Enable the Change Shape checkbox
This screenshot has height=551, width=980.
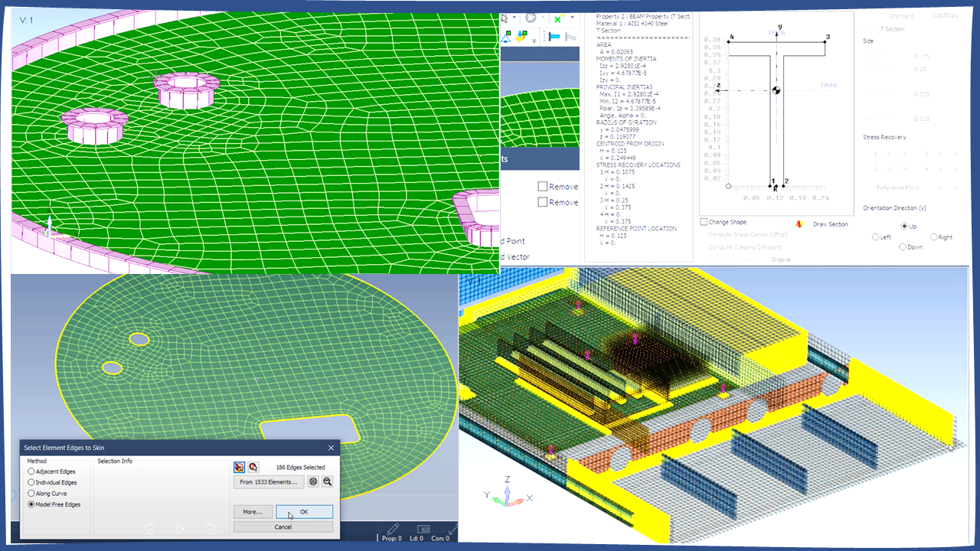704,222
